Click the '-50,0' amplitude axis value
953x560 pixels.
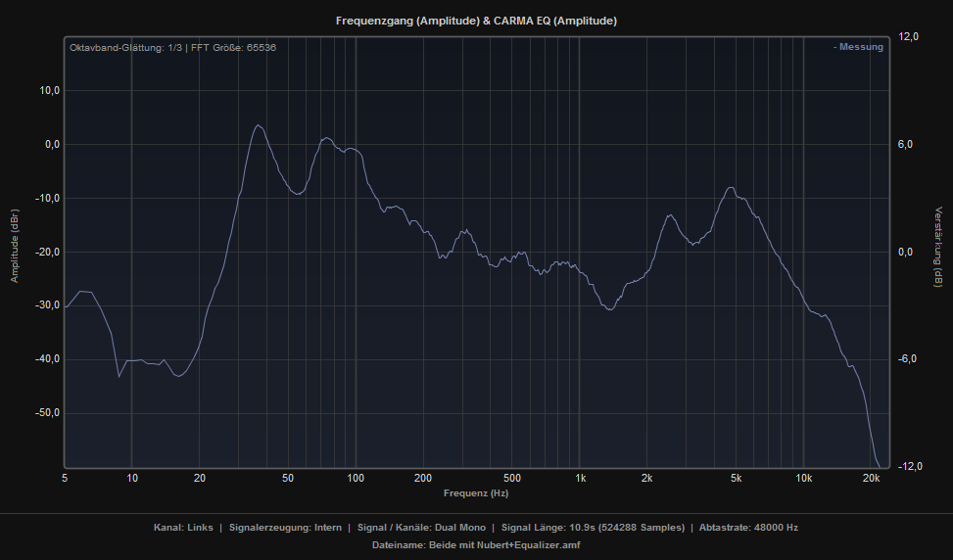point(47,413)
